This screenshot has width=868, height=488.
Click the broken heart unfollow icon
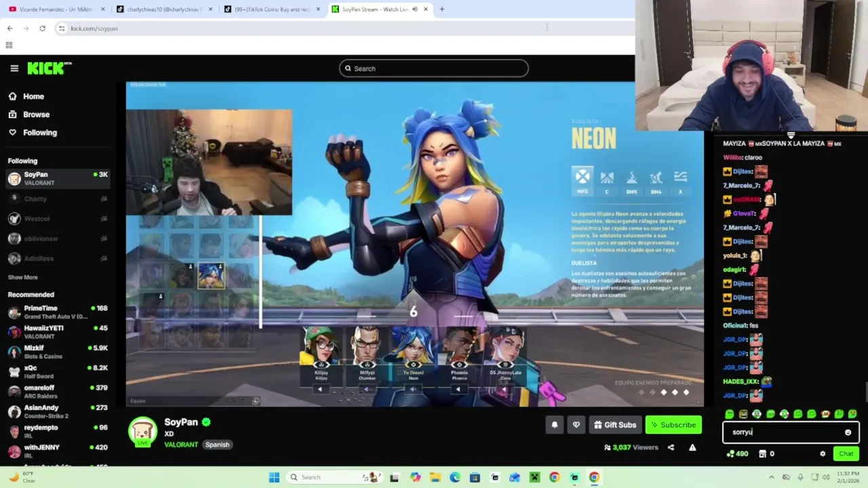(576, 425)
